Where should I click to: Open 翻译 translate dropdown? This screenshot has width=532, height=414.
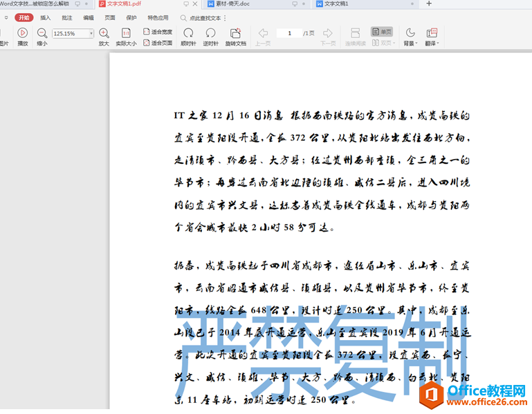point(432,37)
